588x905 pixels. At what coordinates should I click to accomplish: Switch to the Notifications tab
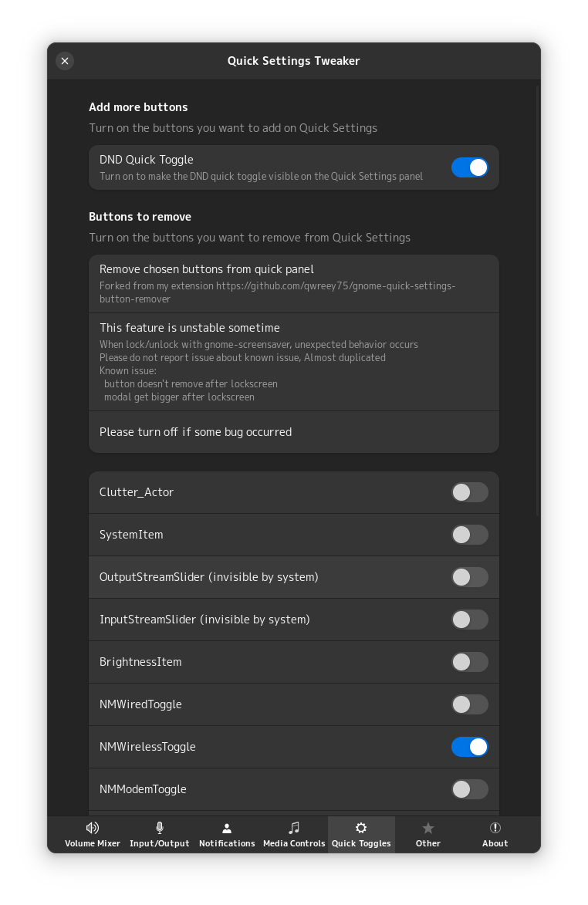click(227, 835)
